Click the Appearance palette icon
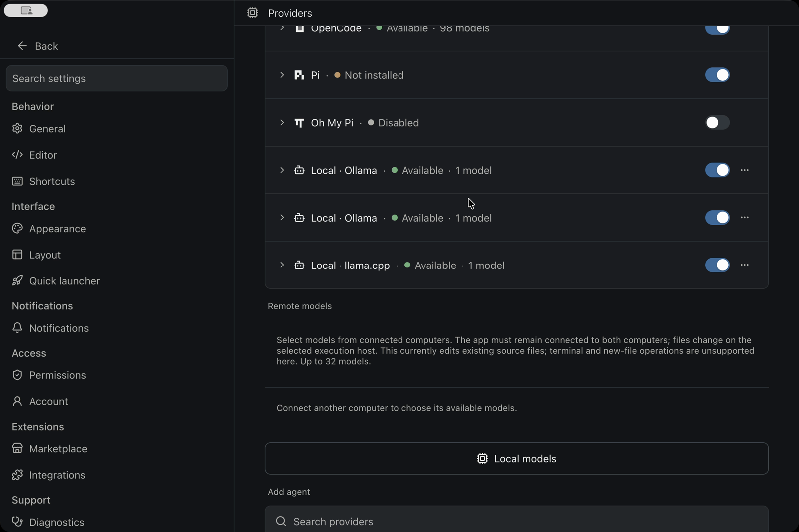The width and height of the screenshot is (799, 532). pos(17,229)
